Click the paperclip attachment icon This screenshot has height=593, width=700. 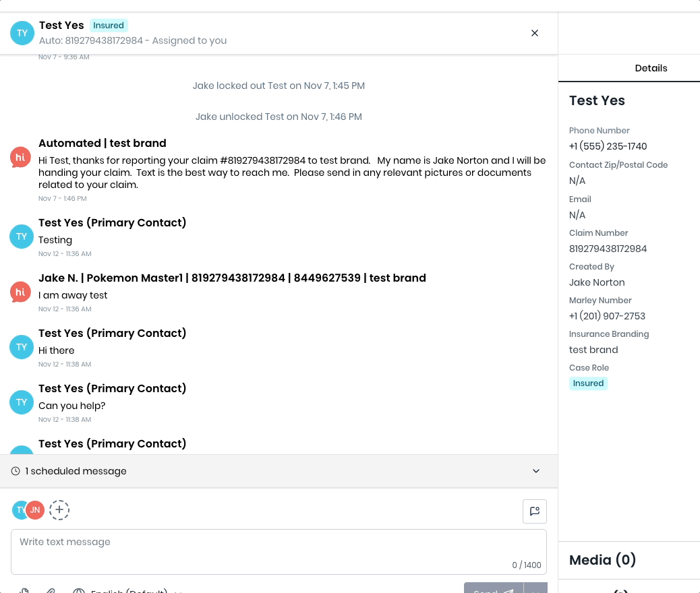(51, 591)
